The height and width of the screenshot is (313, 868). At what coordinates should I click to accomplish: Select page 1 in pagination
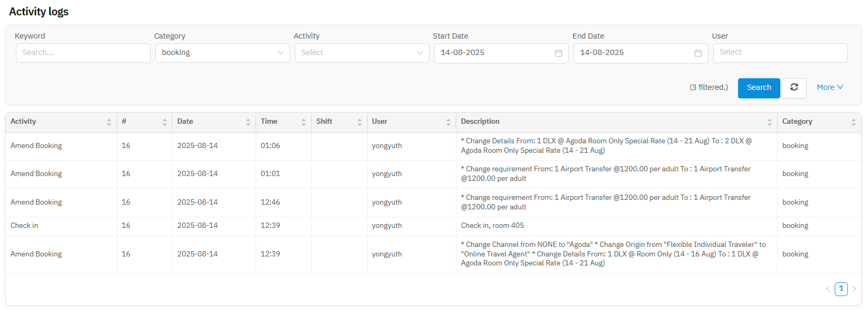click(x=841, y=289)
